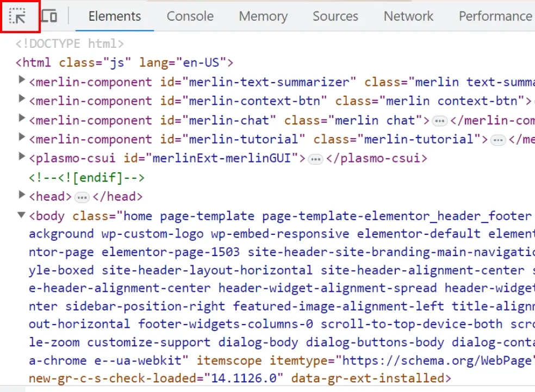Viewport: 535px width, 392px height.
Task: Click "footer-widgets-columns-0" in body class
Action: tap(225, 324)
